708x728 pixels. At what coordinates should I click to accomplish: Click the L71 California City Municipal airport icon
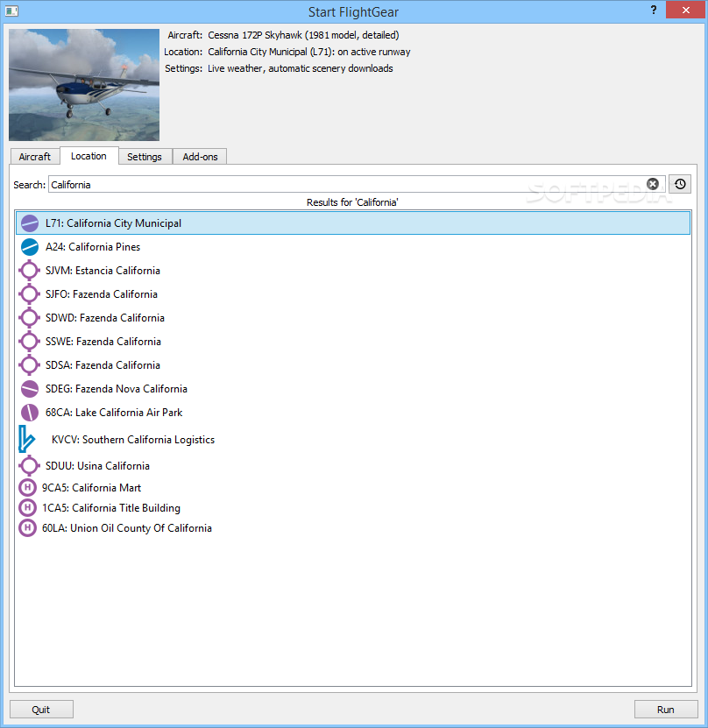[x=30, y=223]
